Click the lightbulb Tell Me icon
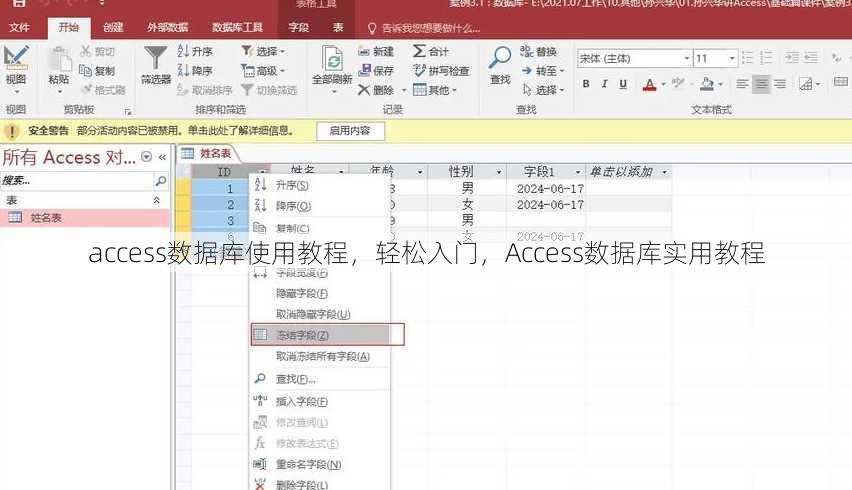The image size is (852, 490). (372, 28)
